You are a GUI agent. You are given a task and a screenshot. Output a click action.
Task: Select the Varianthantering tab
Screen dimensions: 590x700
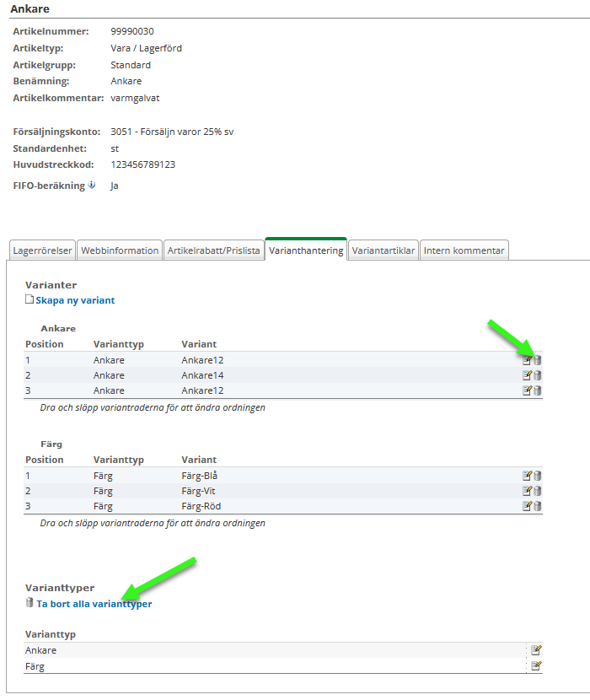[x=306, y=250]
